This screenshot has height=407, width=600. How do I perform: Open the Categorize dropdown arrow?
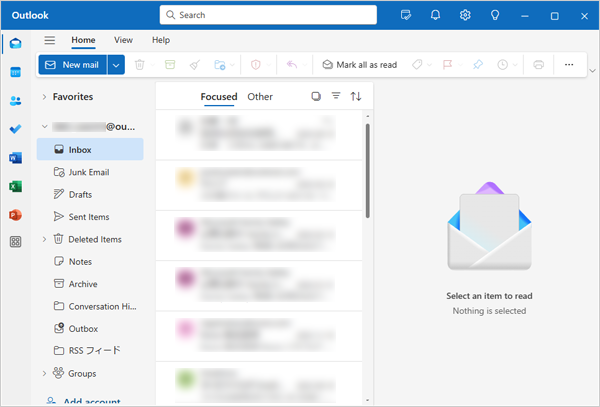pyautogui.click(x=429, y=65)
